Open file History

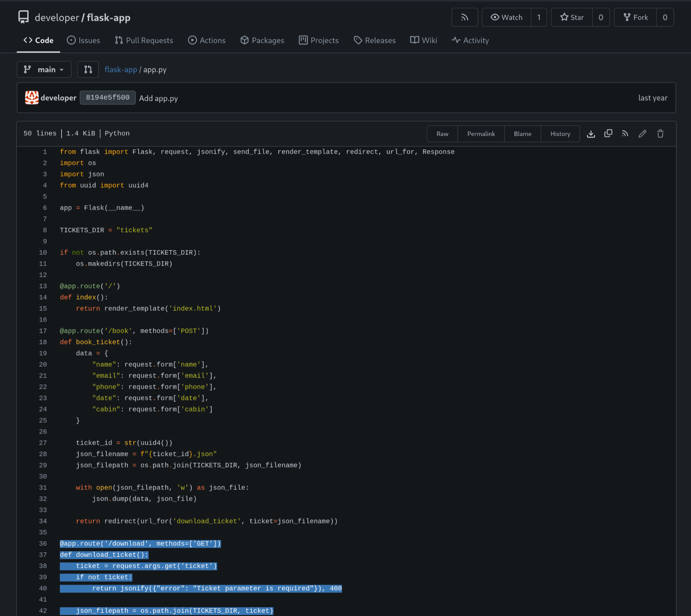tap(560, 134)
